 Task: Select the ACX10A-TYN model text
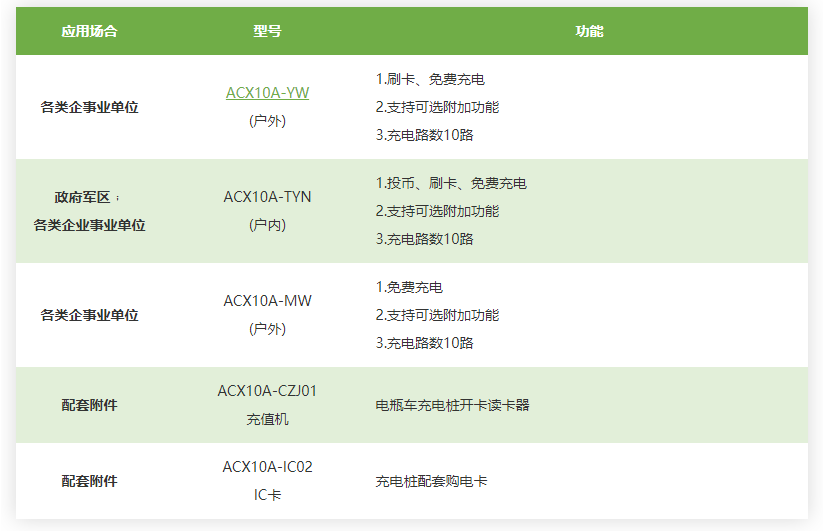267,197
